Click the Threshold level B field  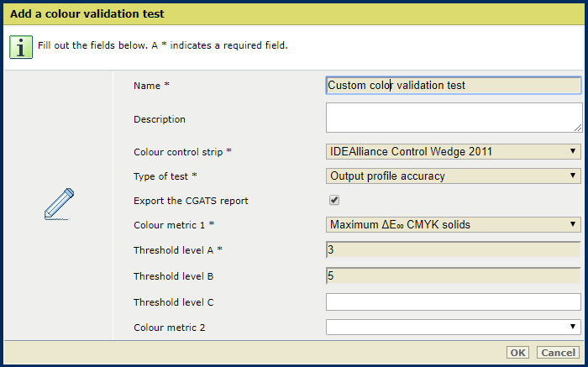click(x=453, y=275)
